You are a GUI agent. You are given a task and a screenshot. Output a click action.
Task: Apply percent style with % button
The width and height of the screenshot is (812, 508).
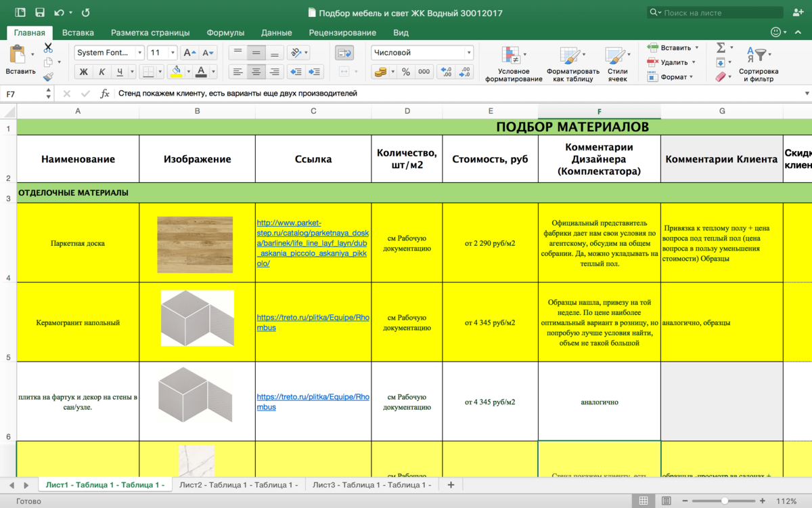[406, 72]
